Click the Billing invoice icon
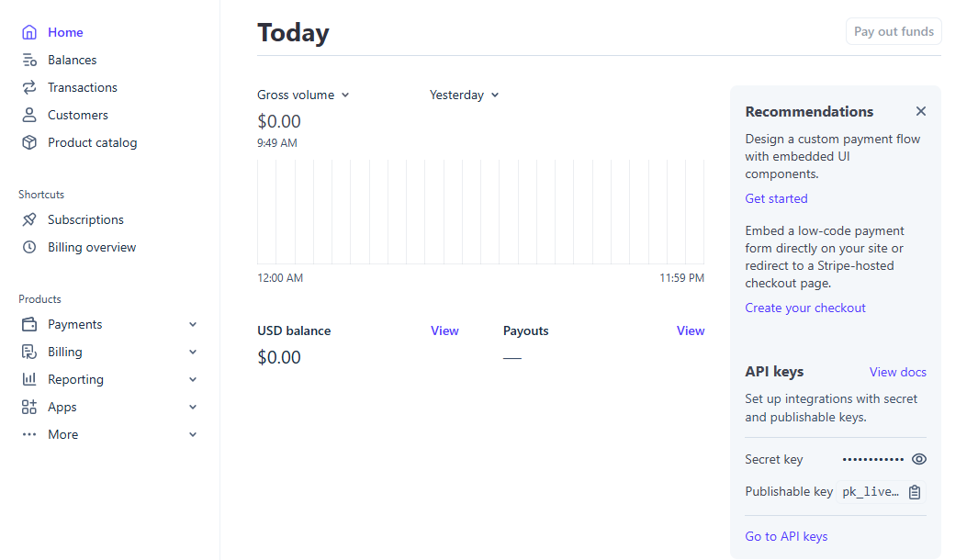The width and height of the screenshot is (978, 560). (x=29, y=352)
